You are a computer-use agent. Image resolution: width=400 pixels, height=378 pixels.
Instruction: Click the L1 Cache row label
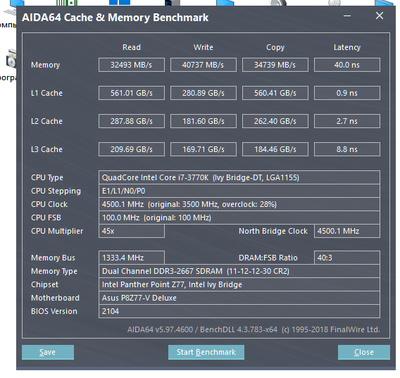point(47,93)
